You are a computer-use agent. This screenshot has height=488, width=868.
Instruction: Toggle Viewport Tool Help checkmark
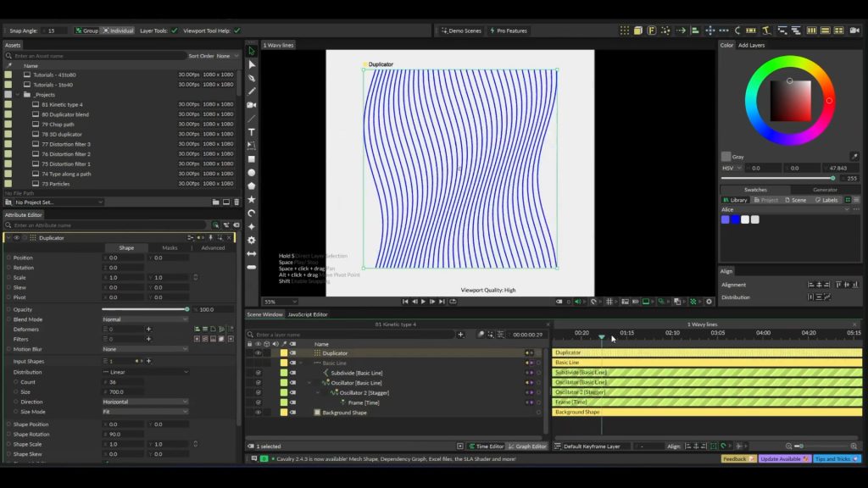coord(236,30)
